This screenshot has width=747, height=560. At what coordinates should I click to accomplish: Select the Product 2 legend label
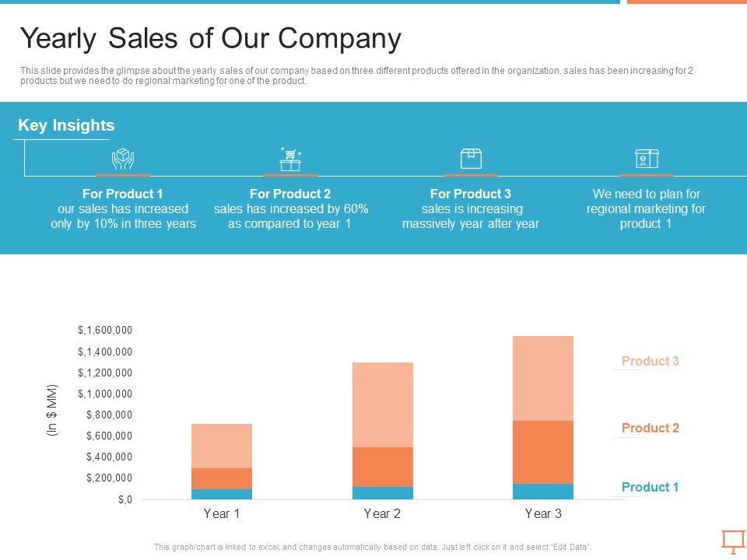(650, 428)
